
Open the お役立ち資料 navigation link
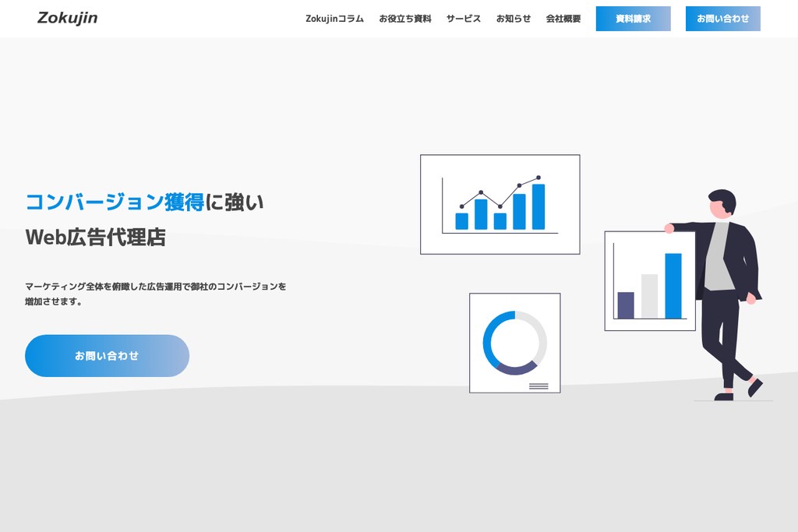point(405,18)
